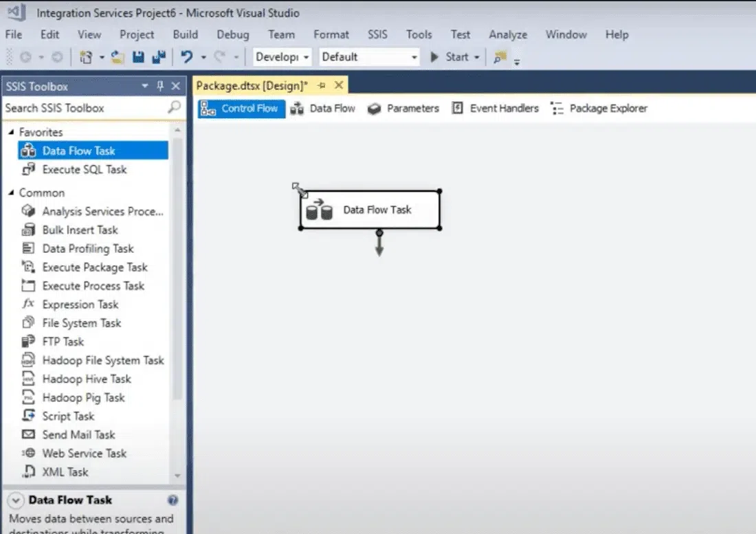The image size is (756, 534).
Task: Close the Package.dtsx document tab
Action: pyautogui.click(x=339, y=85)
